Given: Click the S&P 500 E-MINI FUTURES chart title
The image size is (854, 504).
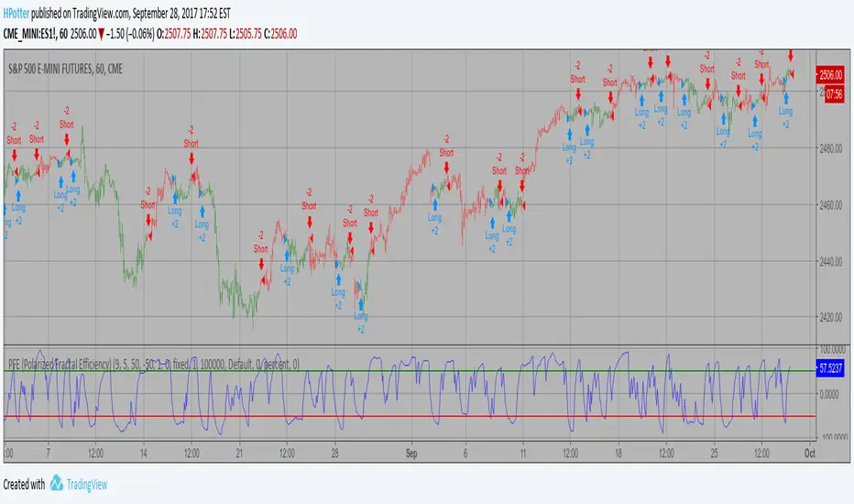Looking at the screenshot, I should [65, 70].
